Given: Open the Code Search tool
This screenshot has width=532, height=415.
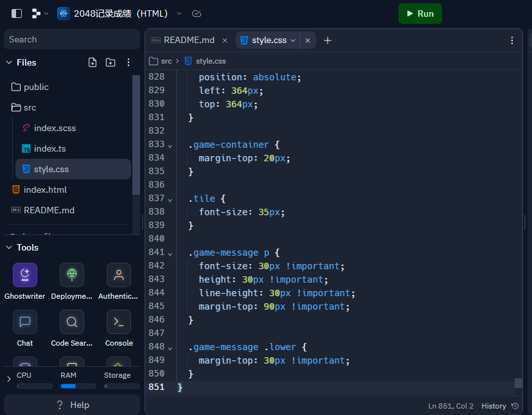Looking at the screenshot, I should click(71, 322).
